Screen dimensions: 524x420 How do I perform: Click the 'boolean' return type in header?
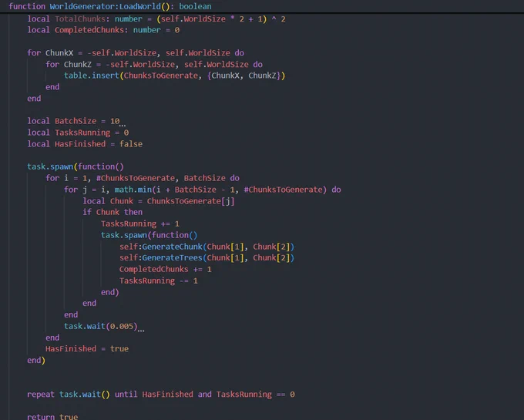(195, 6)
